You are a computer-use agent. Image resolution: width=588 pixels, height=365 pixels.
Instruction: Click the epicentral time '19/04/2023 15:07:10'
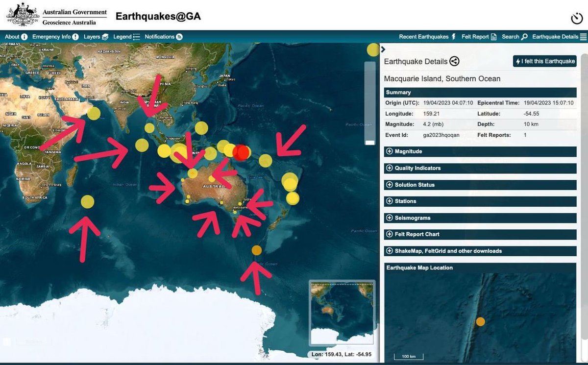(x=549, y=103)
